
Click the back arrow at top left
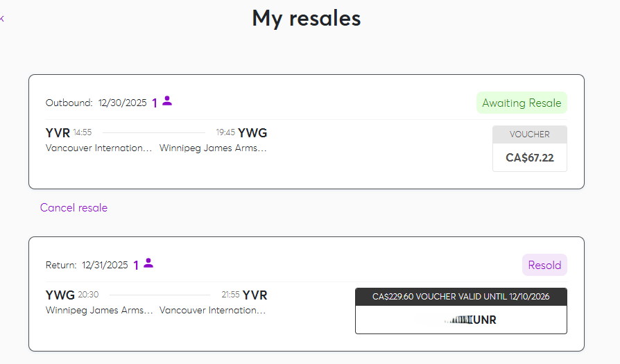[2, 19]
